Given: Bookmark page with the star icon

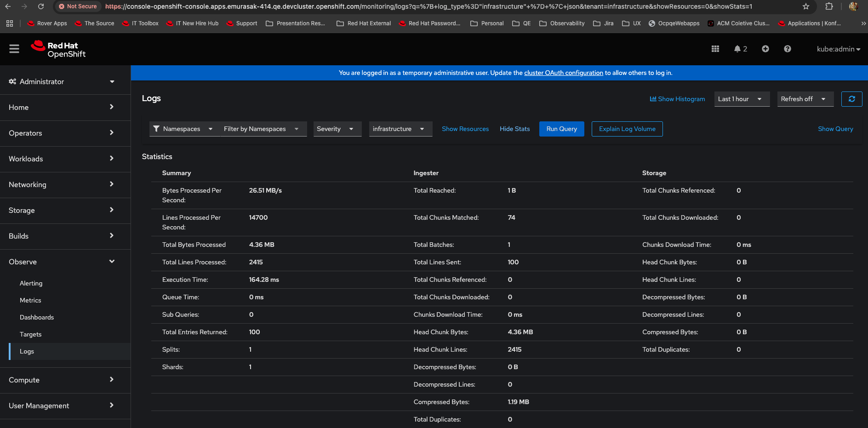Looking at the screenshot, I should (x=805, y=6).
